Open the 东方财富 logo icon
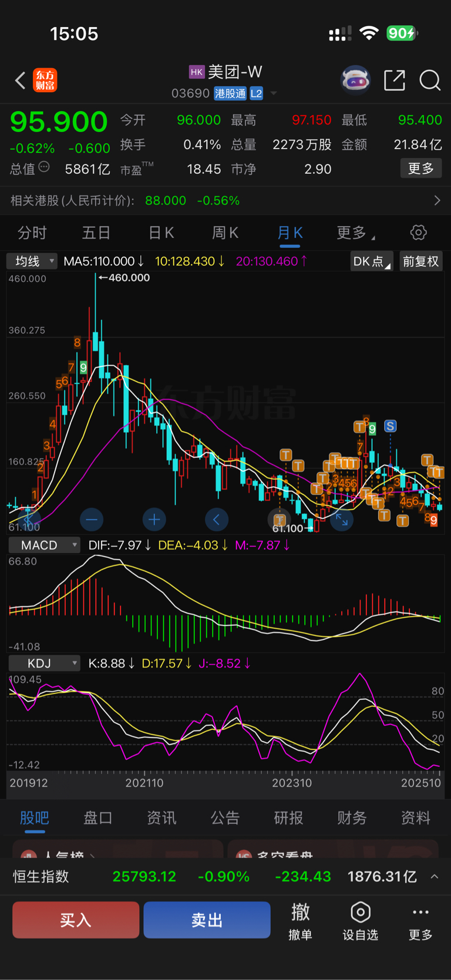The height and width of the screenshot is (980, 451). pyautogui.click(x=45, y=80)
